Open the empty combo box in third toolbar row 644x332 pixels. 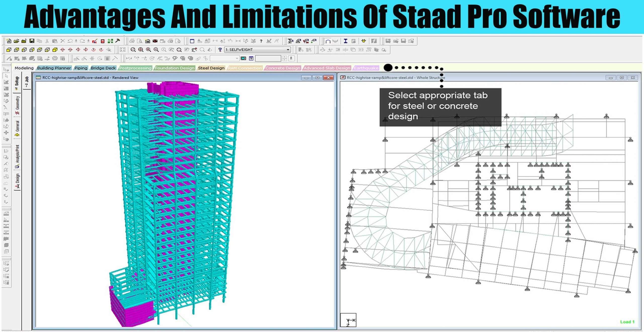(x=225, y=58)
